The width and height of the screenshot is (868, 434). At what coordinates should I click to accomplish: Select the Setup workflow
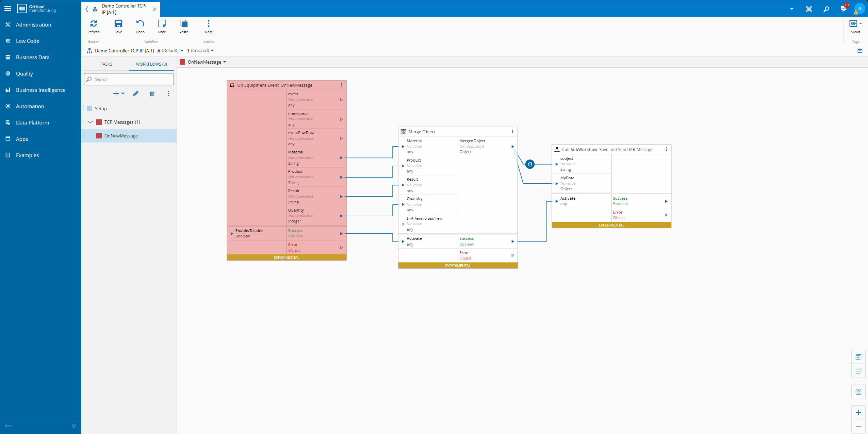[x=129, y=108]
